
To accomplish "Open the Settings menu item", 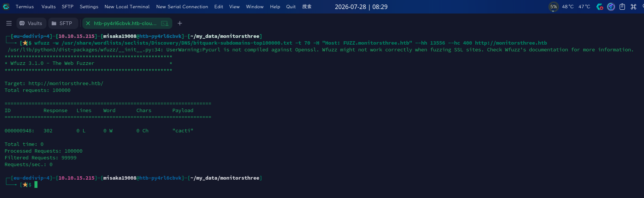I will click(x=89, y=6).
